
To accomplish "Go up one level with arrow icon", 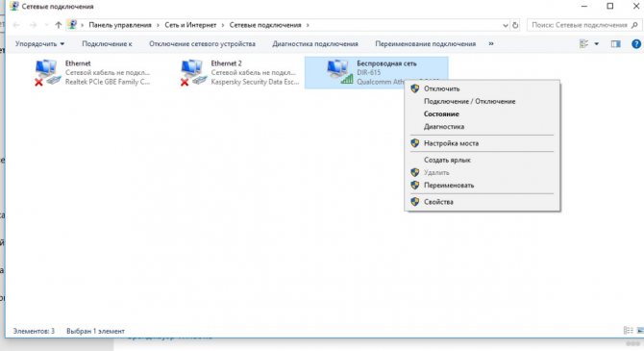I will tap(59, 25).
